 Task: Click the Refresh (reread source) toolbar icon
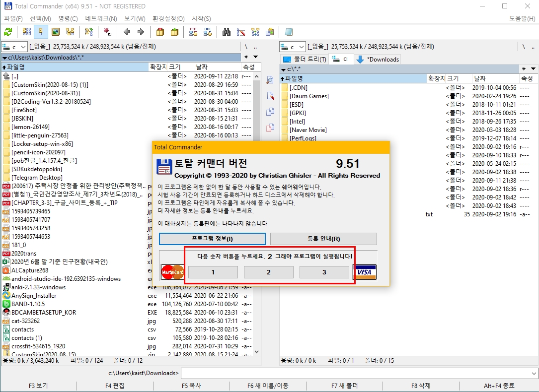[8, 32]
